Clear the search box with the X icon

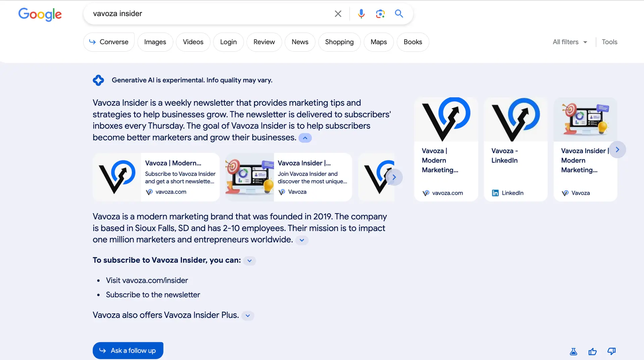338,14
